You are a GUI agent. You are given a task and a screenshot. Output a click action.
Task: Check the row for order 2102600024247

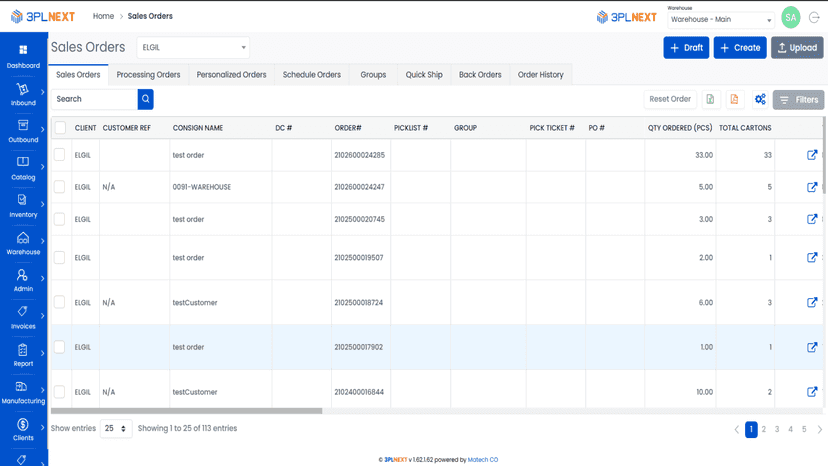click(x=60, y=187)
